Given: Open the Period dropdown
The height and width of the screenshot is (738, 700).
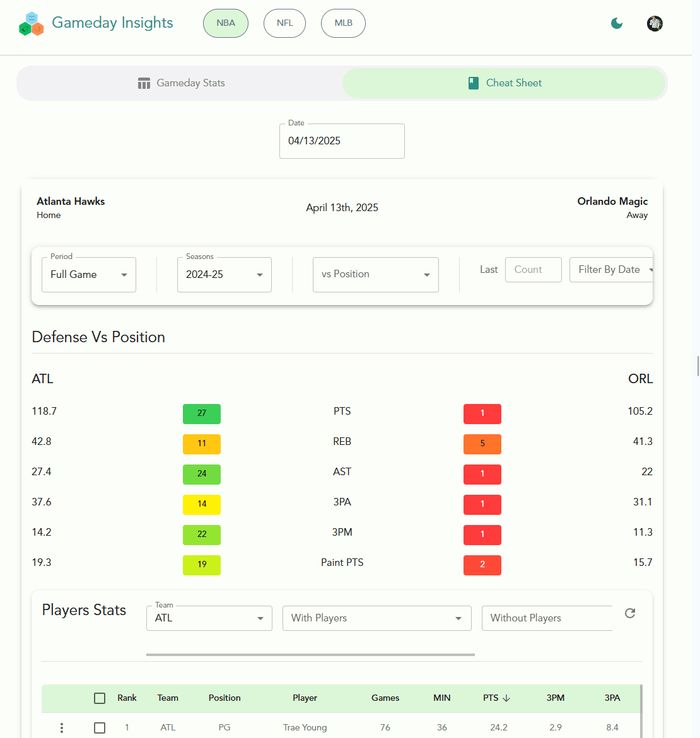Looking at the screenshot, I should click(x=88, y=274).
